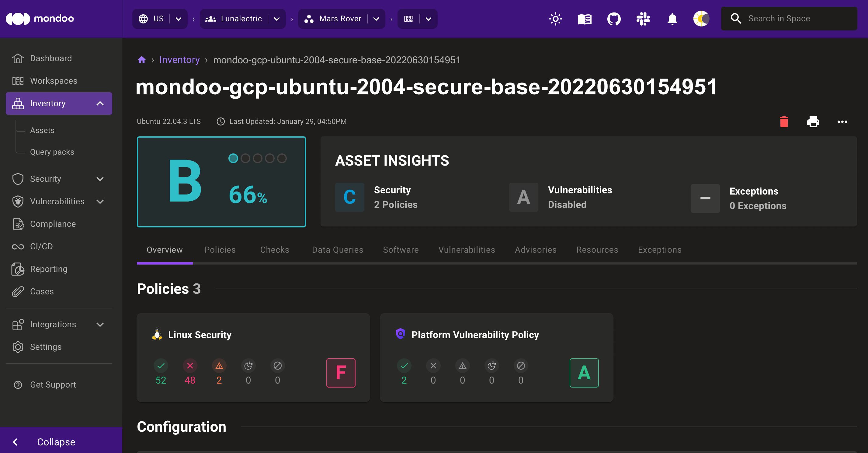Switch to the Checks tab
868x453 pixels.
[274, 250]
